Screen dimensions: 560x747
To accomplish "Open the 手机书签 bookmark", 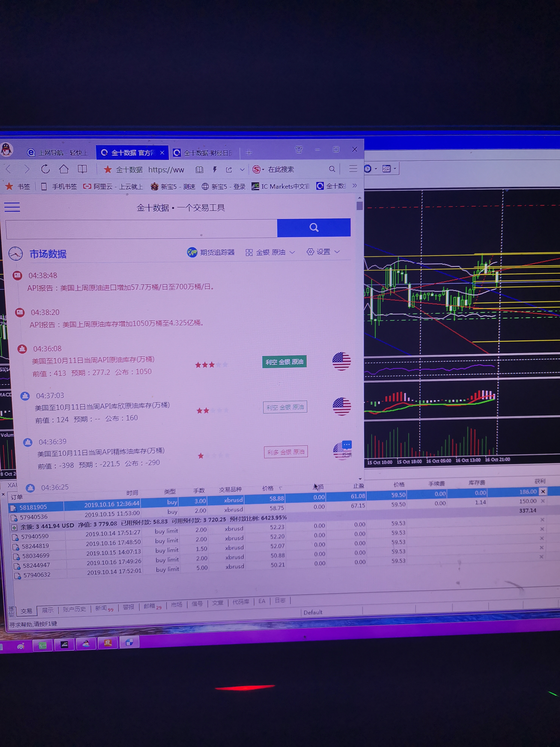I will (59, 186).
